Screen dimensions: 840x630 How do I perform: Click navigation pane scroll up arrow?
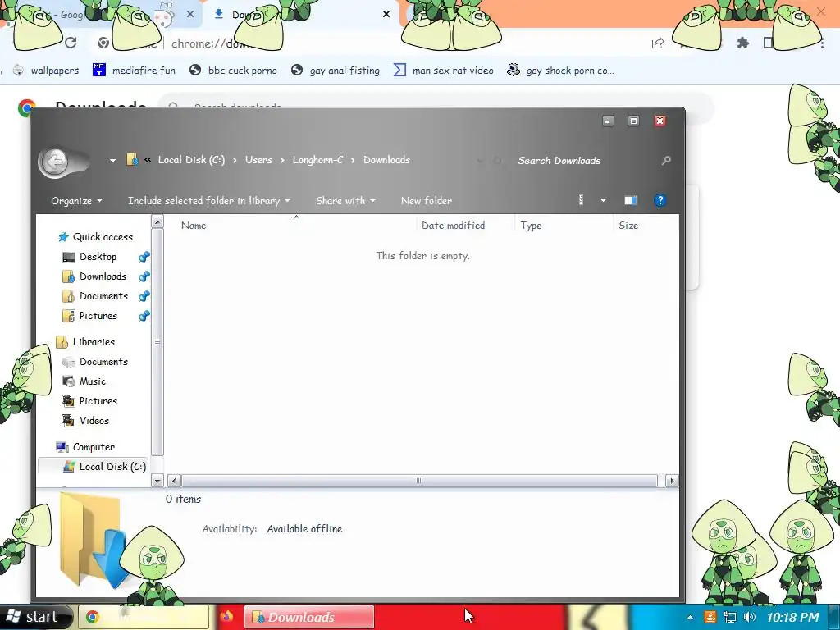(x=157, y=221)
